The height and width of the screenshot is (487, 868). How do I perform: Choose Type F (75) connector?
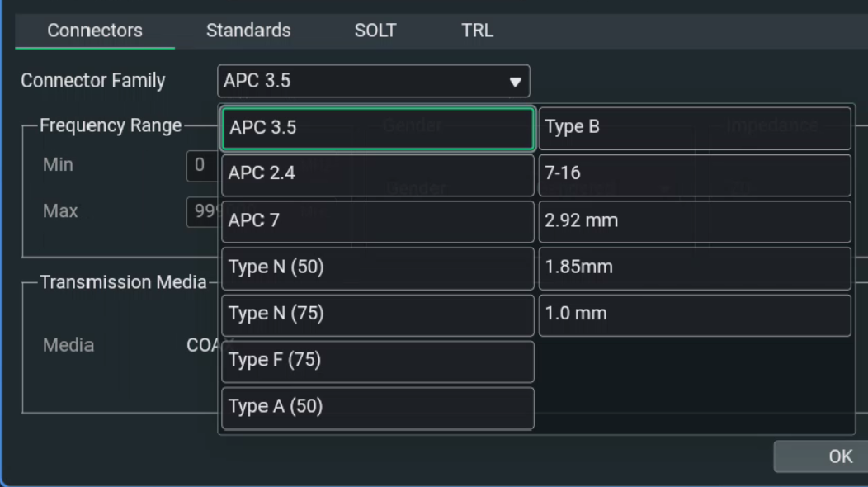point(378,362)
